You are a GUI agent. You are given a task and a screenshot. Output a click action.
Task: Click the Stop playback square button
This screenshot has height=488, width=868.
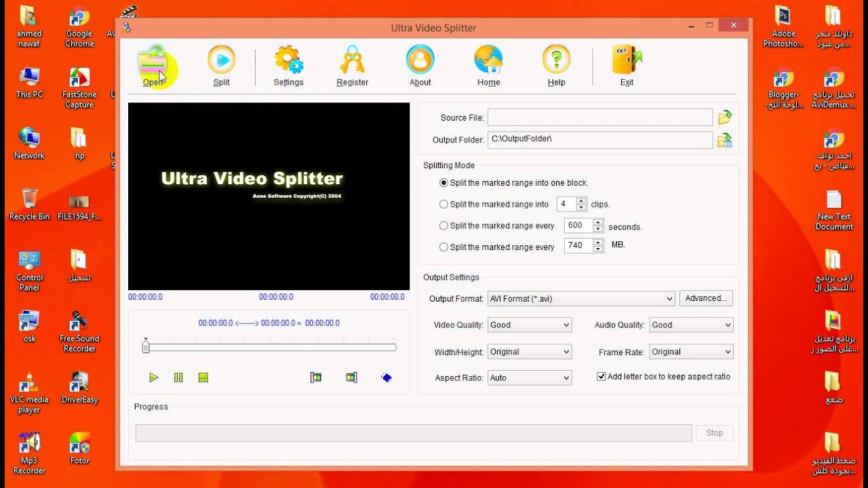(203, 378)
